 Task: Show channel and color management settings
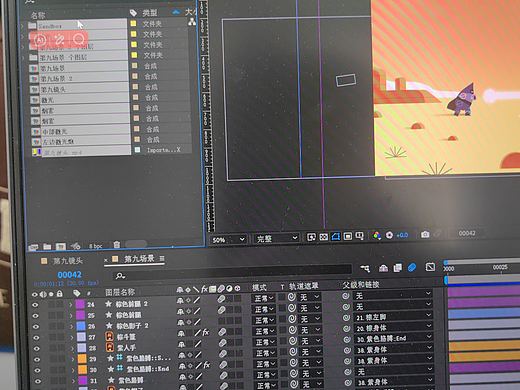377,236
